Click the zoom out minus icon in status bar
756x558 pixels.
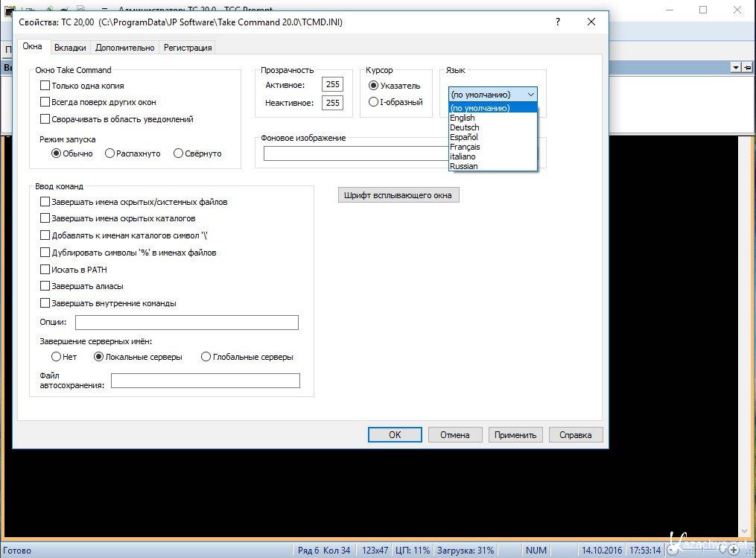pyautogui.click(x=673, y=551)
